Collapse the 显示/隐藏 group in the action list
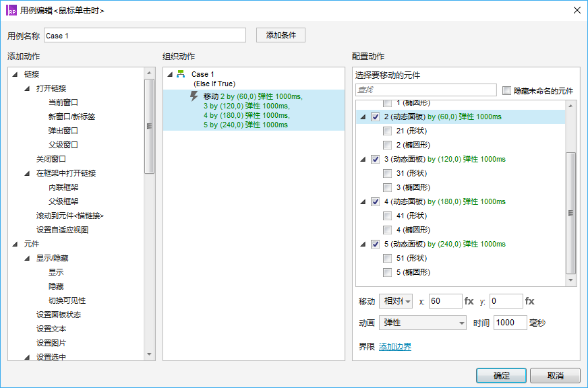The image size is (588, 388). [27, 259]
